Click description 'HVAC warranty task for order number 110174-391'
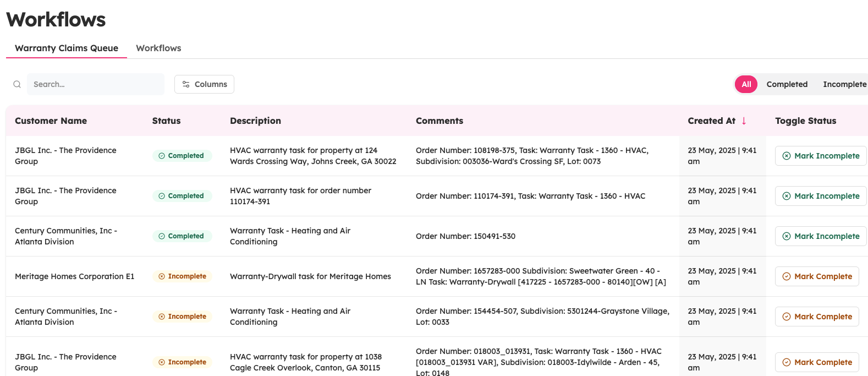 (x=300, y=196)
